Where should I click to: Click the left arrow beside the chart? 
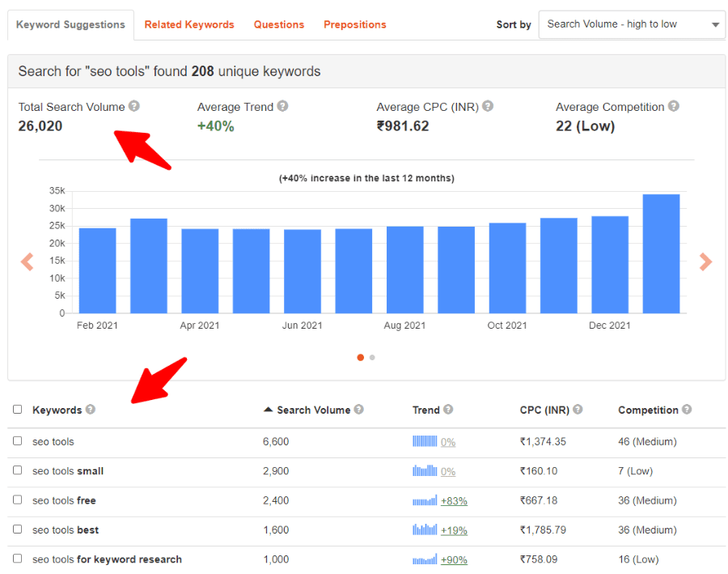tap(26, 261)
